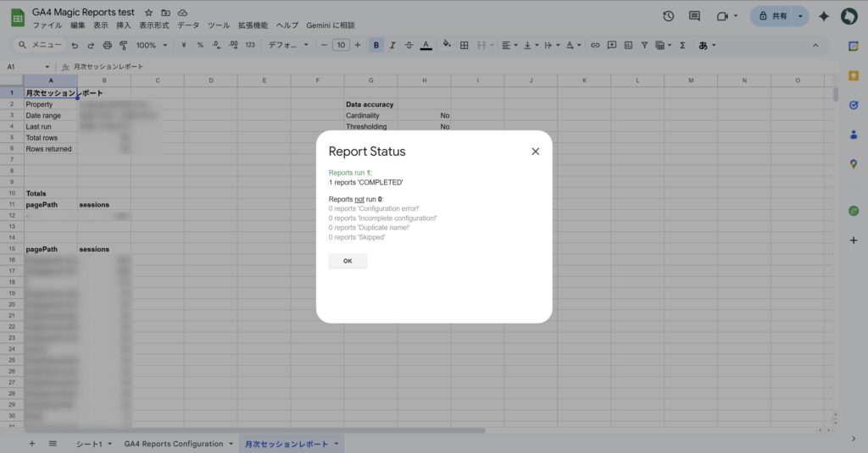
Task: Decrease decimal places
Action: click(216, 46)
